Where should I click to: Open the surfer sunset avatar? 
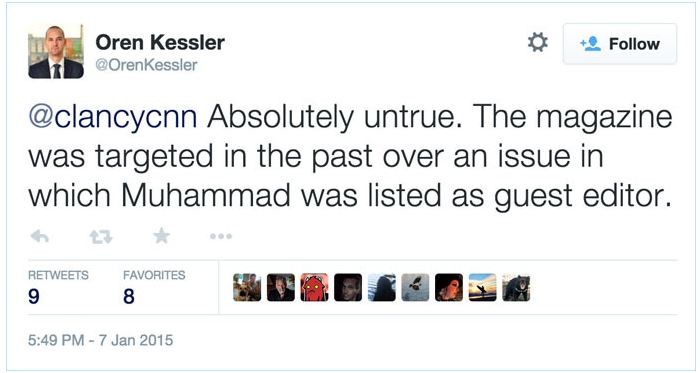[x=483, y=287]
